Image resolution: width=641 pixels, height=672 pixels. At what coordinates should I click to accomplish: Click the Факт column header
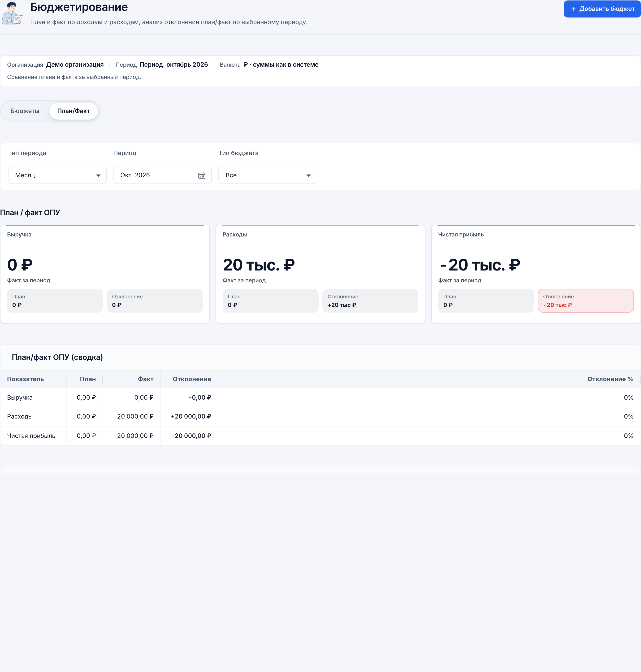(146, 379)
